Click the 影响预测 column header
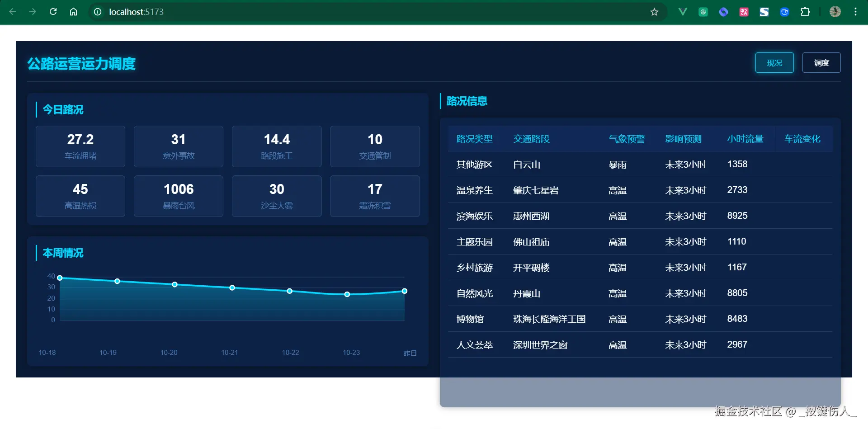Screen dimensions: 868x429 [683, 139]
